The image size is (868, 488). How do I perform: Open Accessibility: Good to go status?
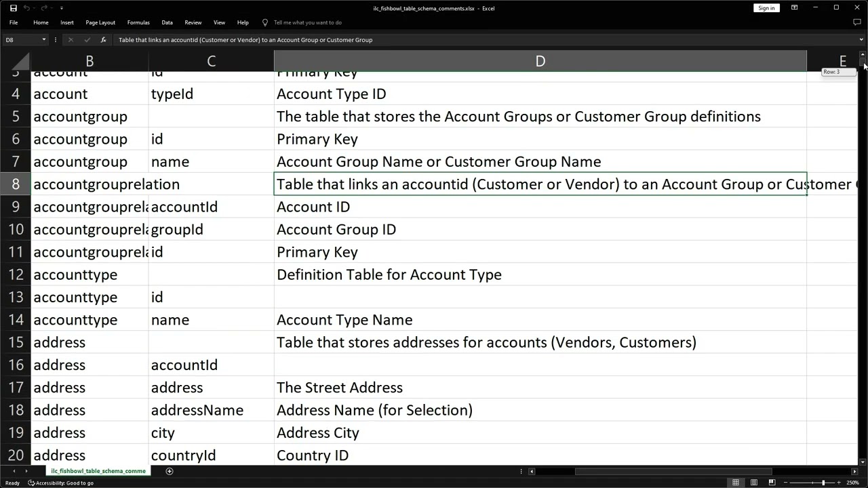click(61, 483)
